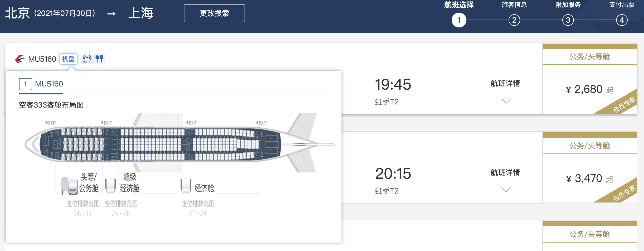Click the premium economy seat icon

[110, 185]
